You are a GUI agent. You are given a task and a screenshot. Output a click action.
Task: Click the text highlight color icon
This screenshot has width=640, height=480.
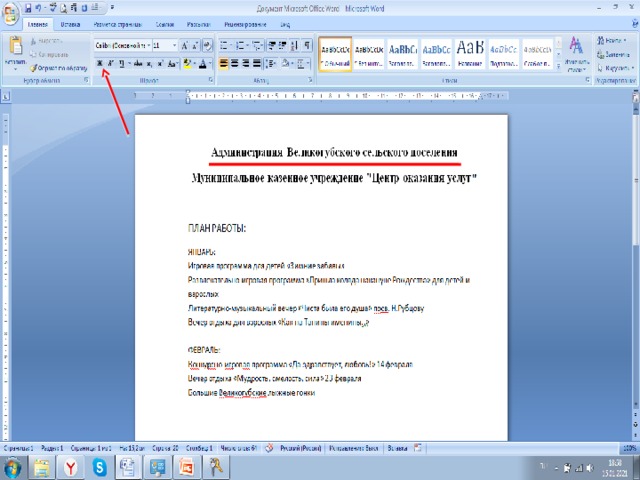coord(188,63)
